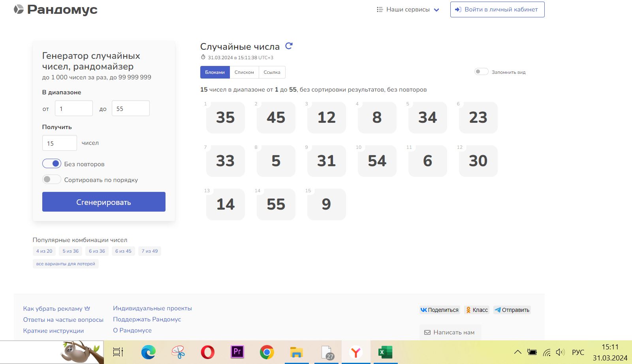
Task: Click the range maximum field showing 55
Action: (130, 109)
